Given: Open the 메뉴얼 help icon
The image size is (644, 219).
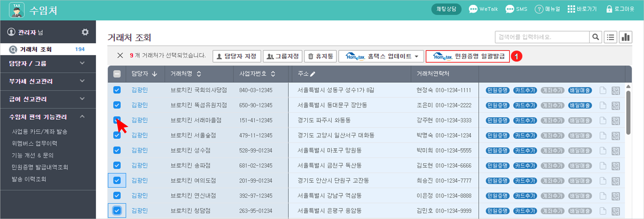Looking at the screenshot, I should point(539,9).
